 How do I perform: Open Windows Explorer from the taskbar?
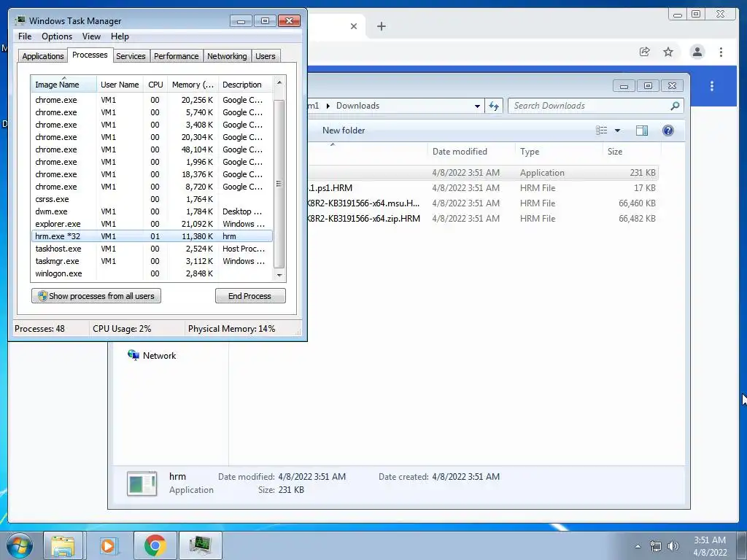(63, 545)
